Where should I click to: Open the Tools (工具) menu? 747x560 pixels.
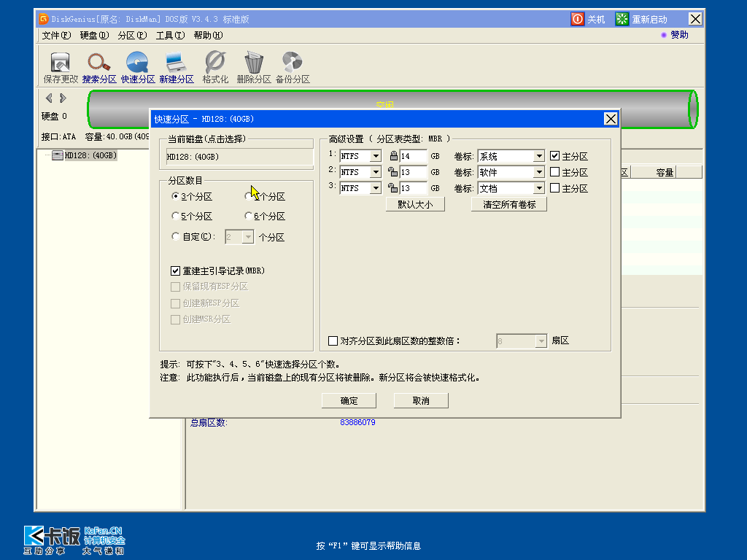pos(170,35)
